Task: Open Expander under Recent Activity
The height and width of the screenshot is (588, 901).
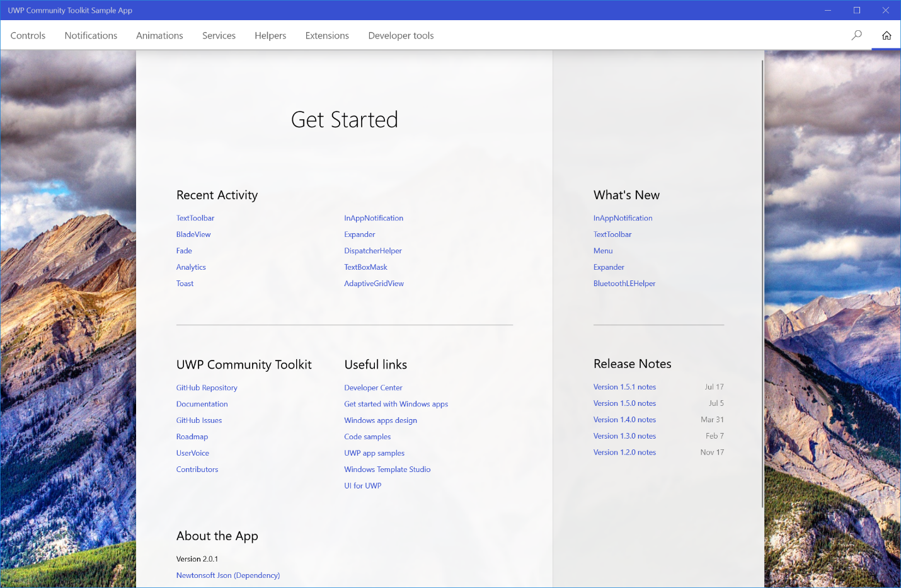Action: pos(360,234)
